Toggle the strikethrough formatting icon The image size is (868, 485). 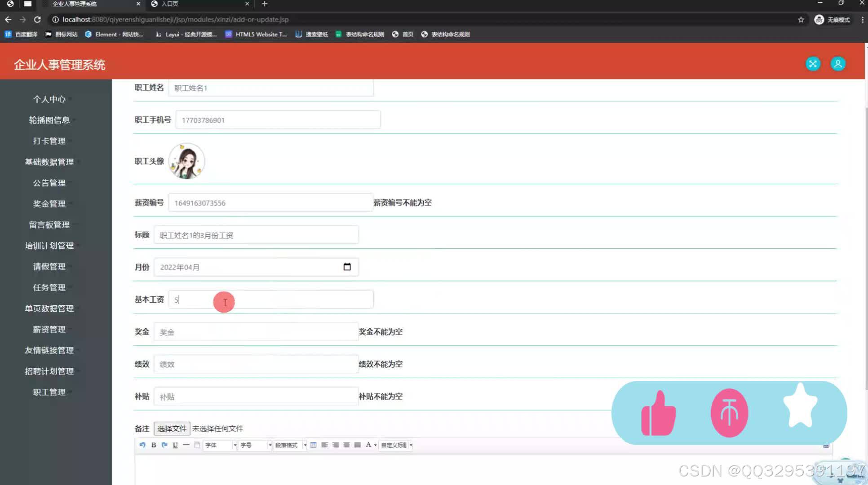pos(186,445)
